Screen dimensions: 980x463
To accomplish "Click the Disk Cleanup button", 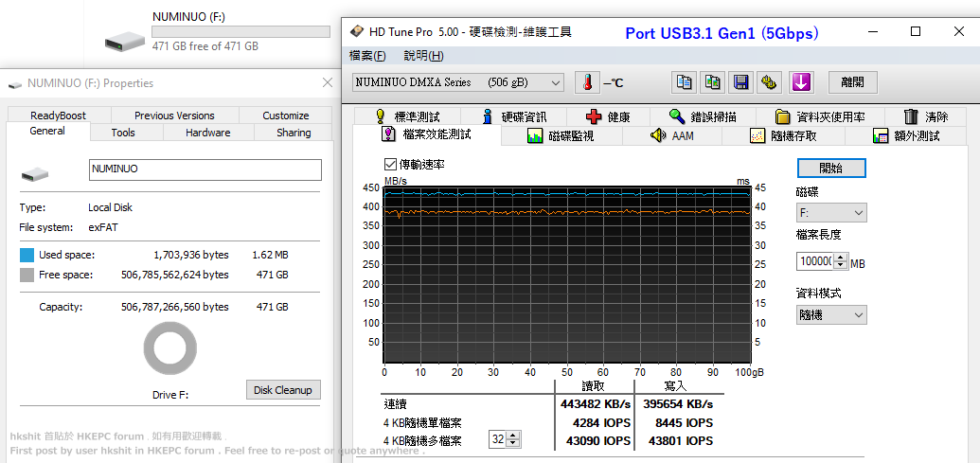I will pyautogui.click(x=282, y=390).
